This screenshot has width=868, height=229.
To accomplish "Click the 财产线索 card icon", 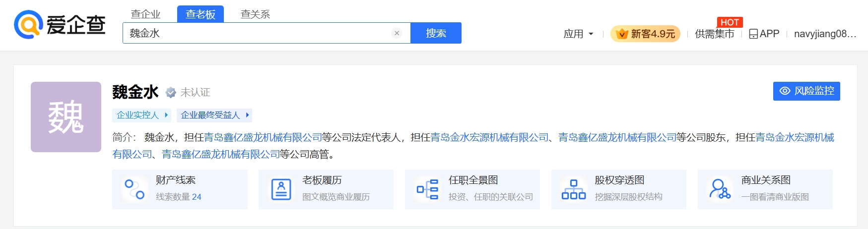I will pos(134,189).
